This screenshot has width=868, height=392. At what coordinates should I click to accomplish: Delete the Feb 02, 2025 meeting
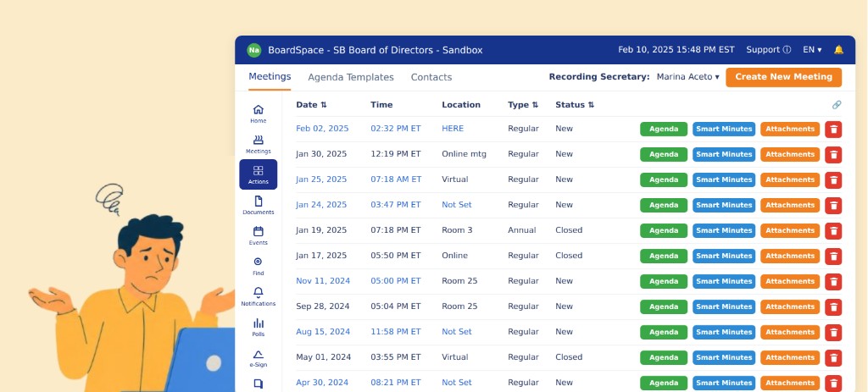click(833, 129)
